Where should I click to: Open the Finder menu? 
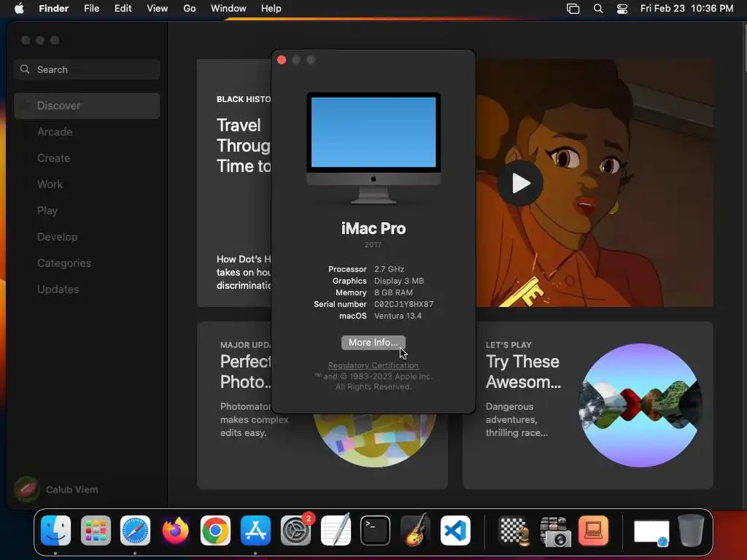pos(53,9)
